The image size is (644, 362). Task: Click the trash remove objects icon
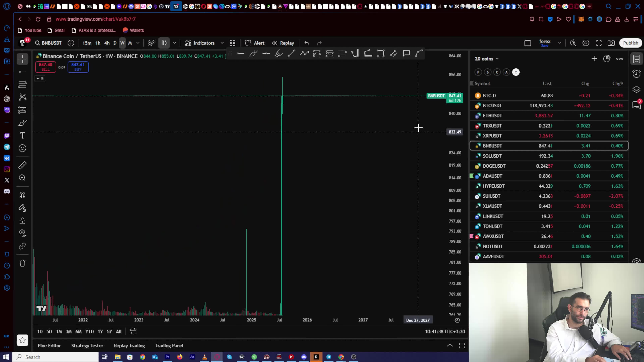(22, 263)
